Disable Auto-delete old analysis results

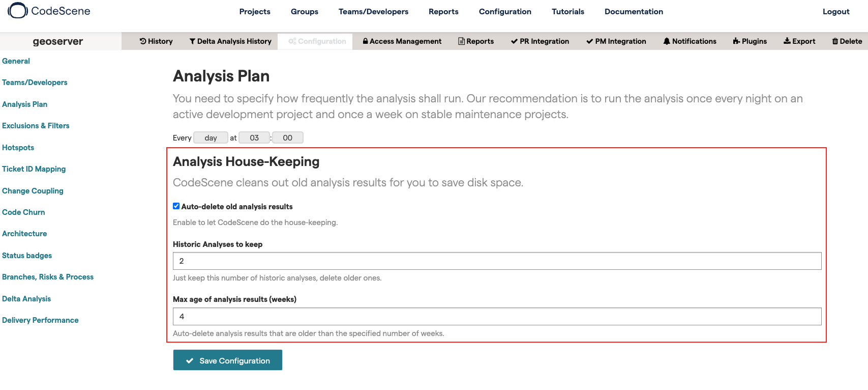[176, 206]
